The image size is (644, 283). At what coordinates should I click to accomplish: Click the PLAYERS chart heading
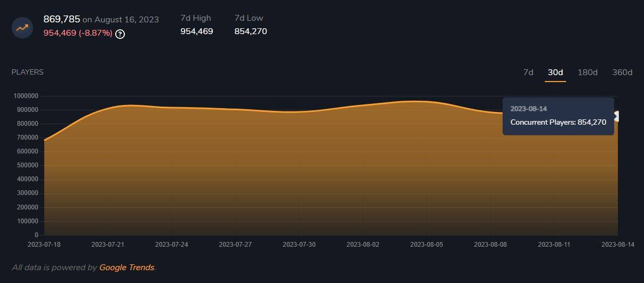point(28,72)
